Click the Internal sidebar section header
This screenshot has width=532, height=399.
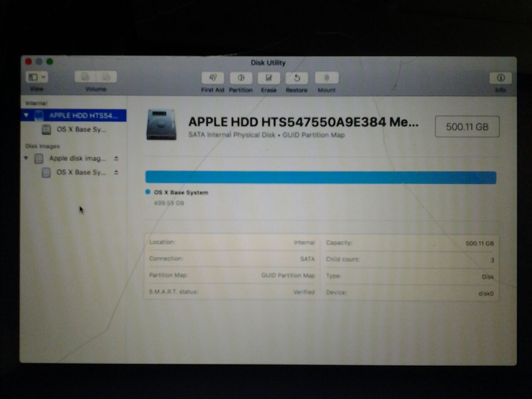click(x=37, y=103)
